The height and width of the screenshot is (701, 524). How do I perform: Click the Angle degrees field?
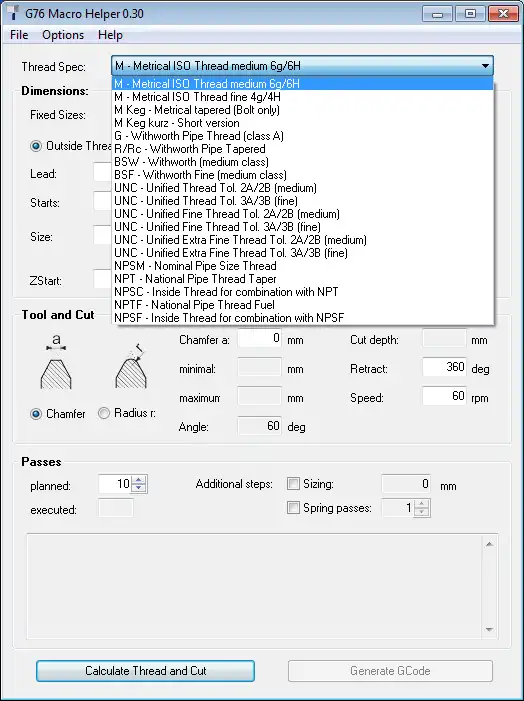259,426
